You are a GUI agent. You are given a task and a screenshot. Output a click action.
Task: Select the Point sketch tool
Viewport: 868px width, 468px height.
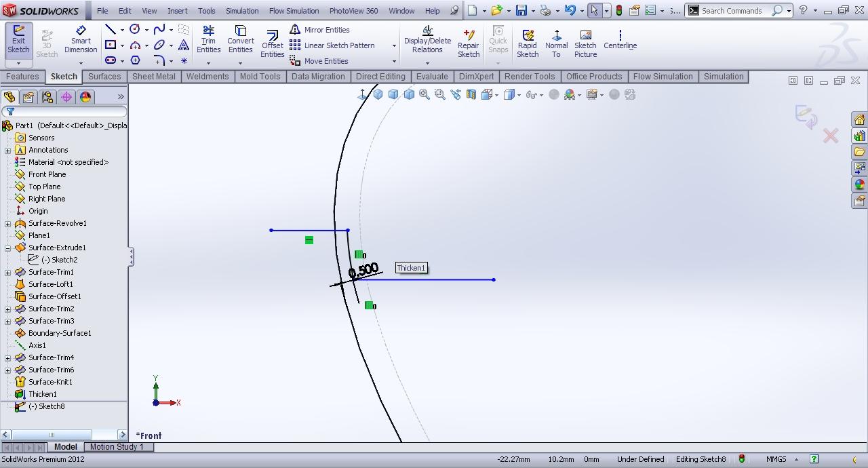184,60
